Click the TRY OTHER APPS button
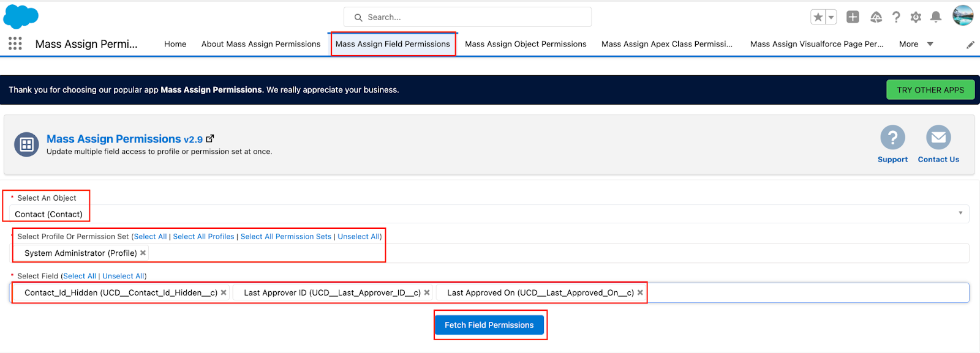Image resolution: width=980 pixels, height=353 pixels. (x=930, y=90)
